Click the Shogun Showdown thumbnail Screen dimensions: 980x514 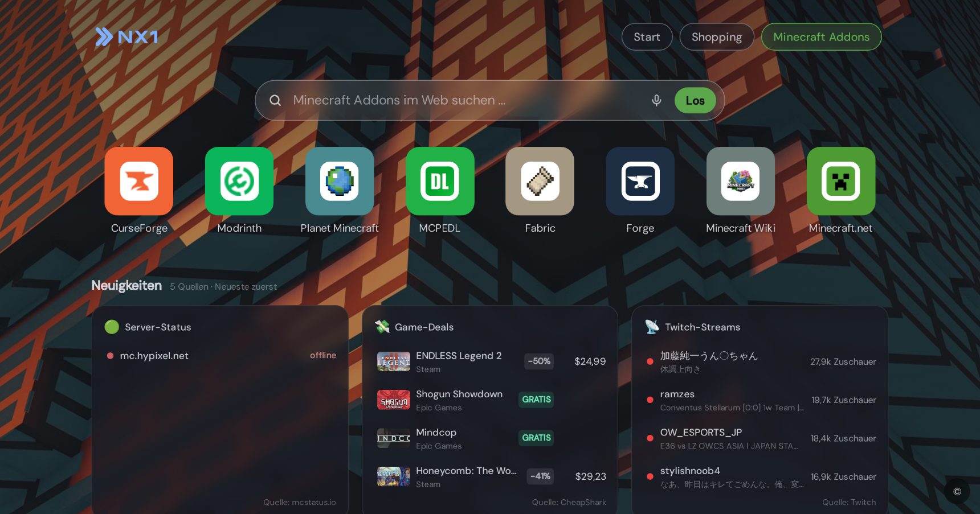[x=394, y=400]
